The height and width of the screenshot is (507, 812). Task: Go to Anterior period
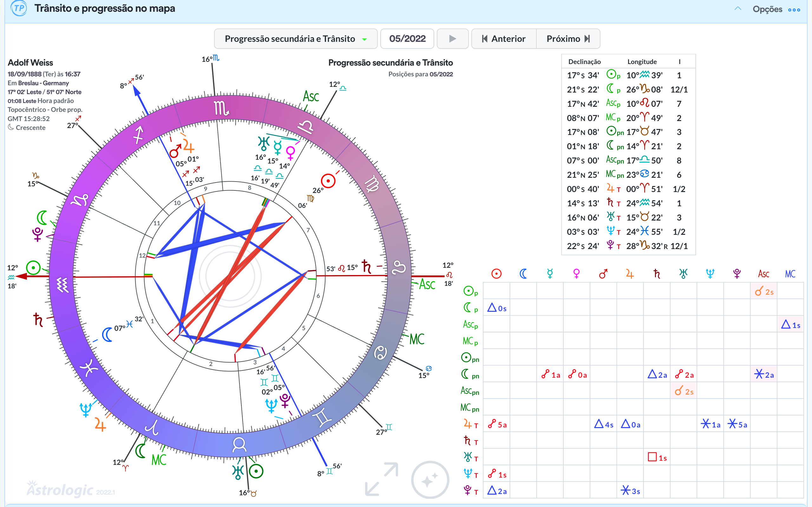point(504,39)
